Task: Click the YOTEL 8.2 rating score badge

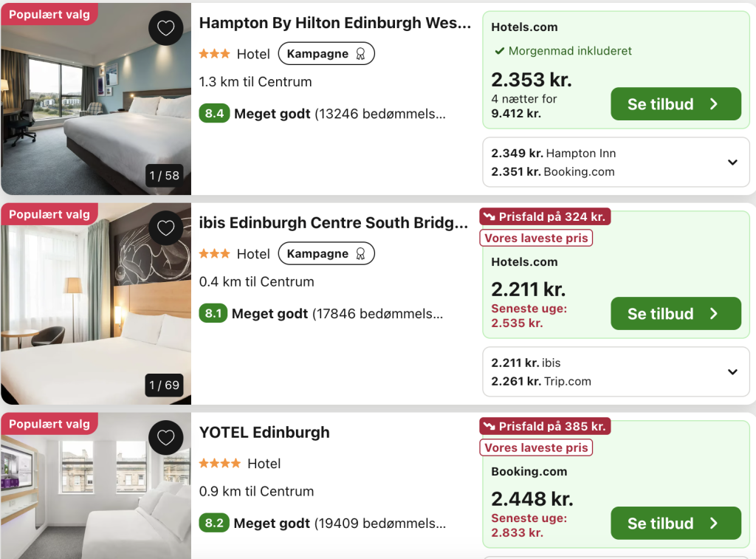Action: tap(214, 524)
